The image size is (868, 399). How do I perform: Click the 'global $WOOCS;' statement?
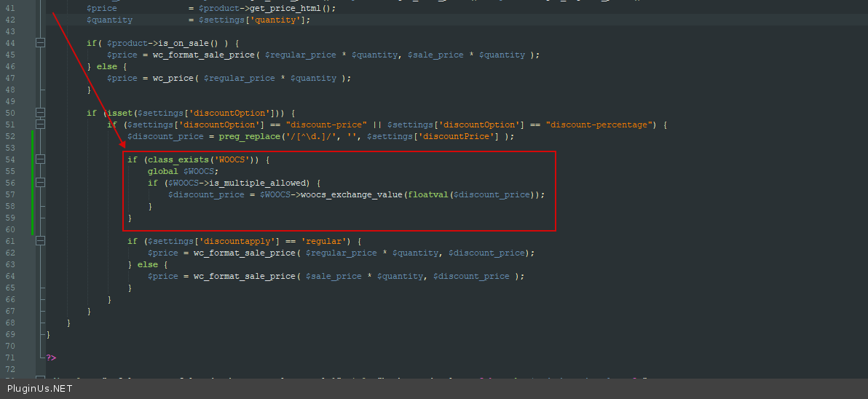tap(183, 171)
